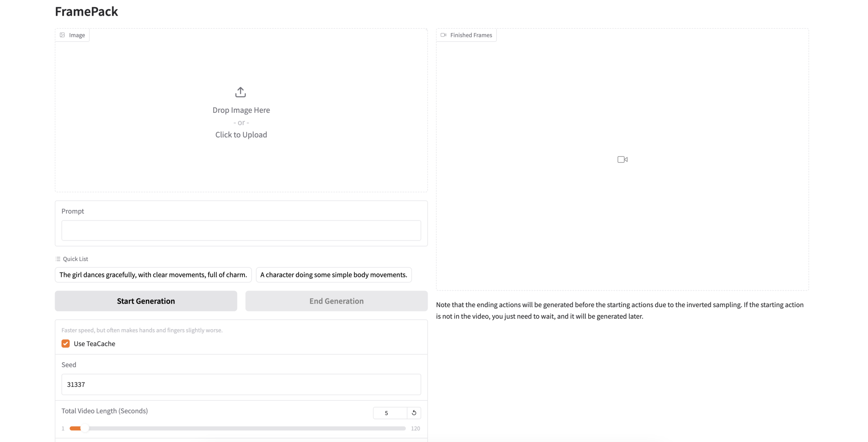
Task: Select the girl dances gracefully quick prompt
Action: click(153, 275)
